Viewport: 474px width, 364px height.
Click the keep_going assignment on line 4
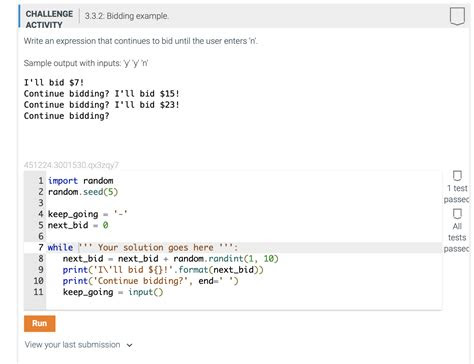[87, 214]
